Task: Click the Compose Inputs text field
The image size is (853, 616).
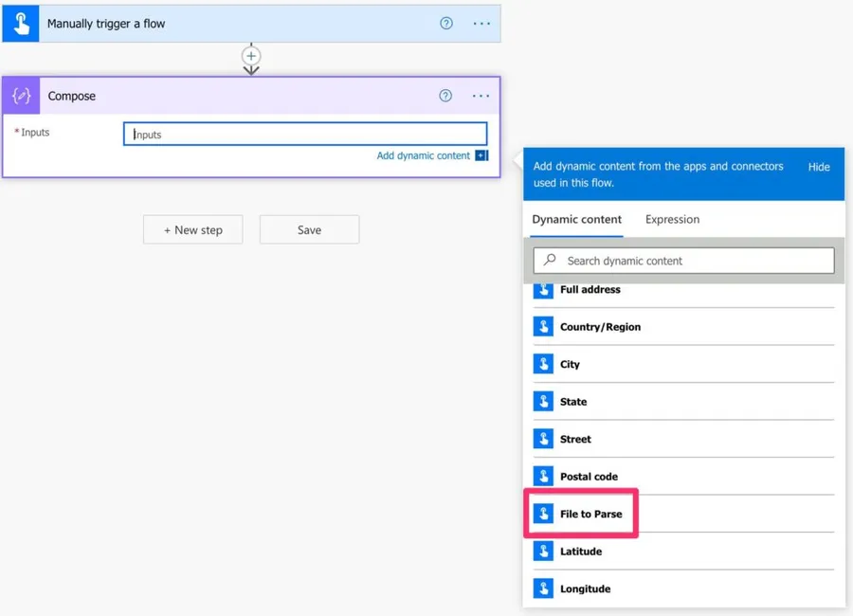Action: [305, 135]
